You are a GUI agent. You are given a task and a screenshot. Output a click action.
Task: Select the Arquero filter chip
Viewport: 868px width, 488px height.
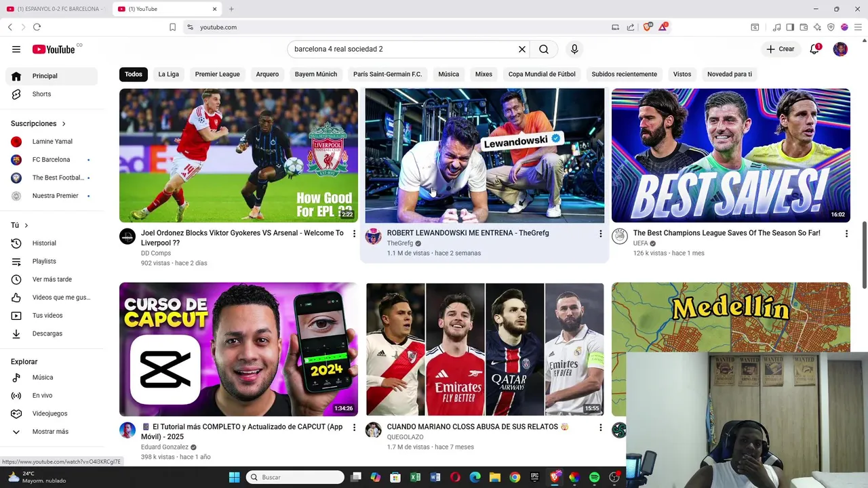point(267,74)
